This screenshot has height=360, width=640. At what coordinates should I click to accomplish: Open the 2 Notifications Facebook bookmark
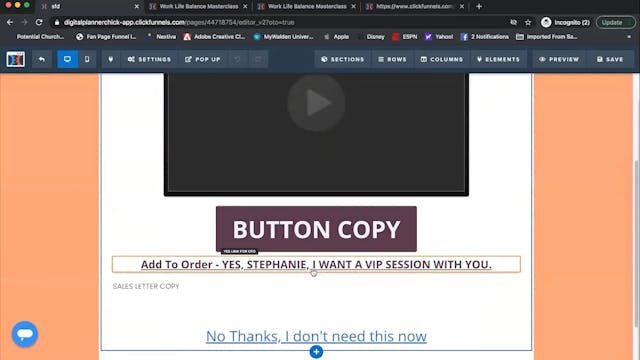coord(485,37)
